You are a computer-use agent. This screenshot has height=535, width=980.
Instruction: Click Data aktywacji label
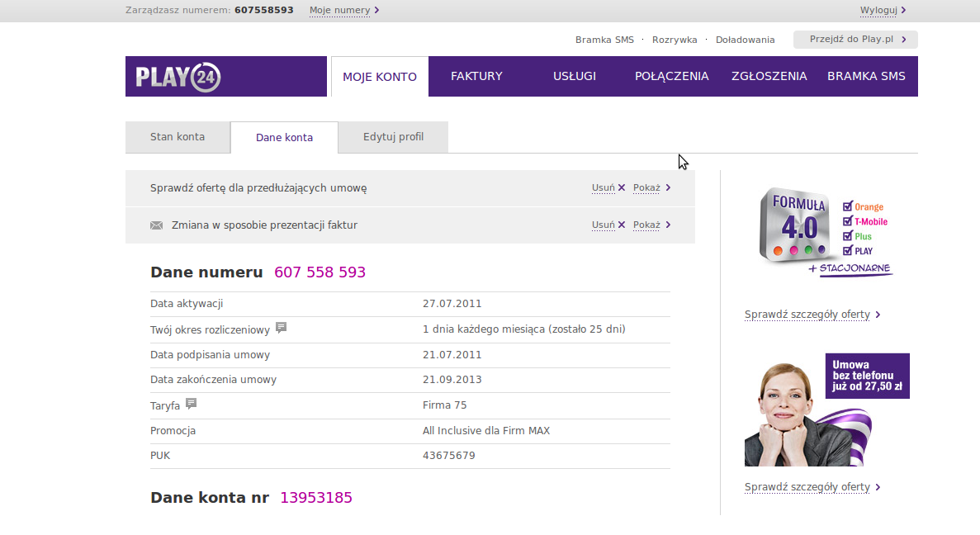[187, 304]
